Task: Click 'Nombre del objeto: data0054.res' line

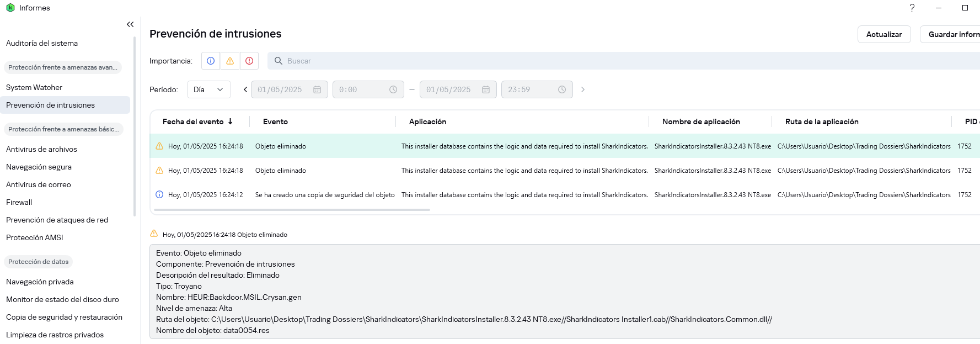Action: tap(213, 330)
